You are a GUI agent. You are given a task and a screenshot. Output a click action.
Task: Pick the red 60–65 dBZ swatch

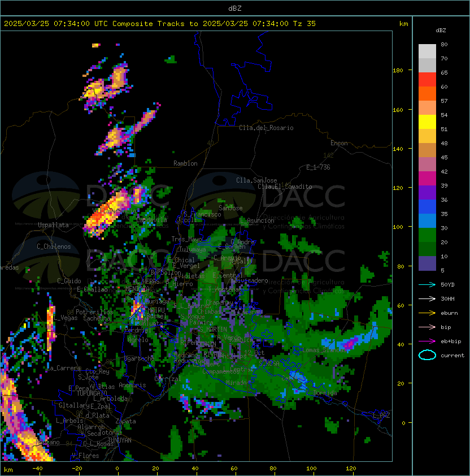pyautogui.click(x=427, y=80)
